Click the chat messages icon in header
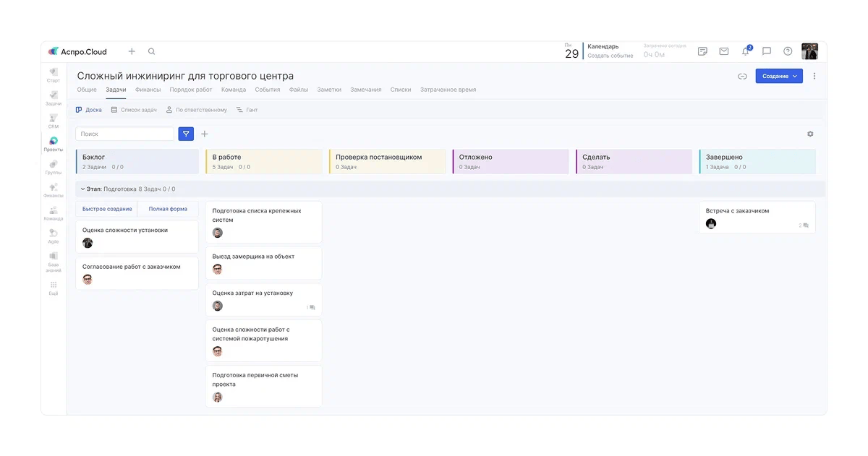This screenshot has width=868, height=456. pyautogui.click(x=767, y=51)
